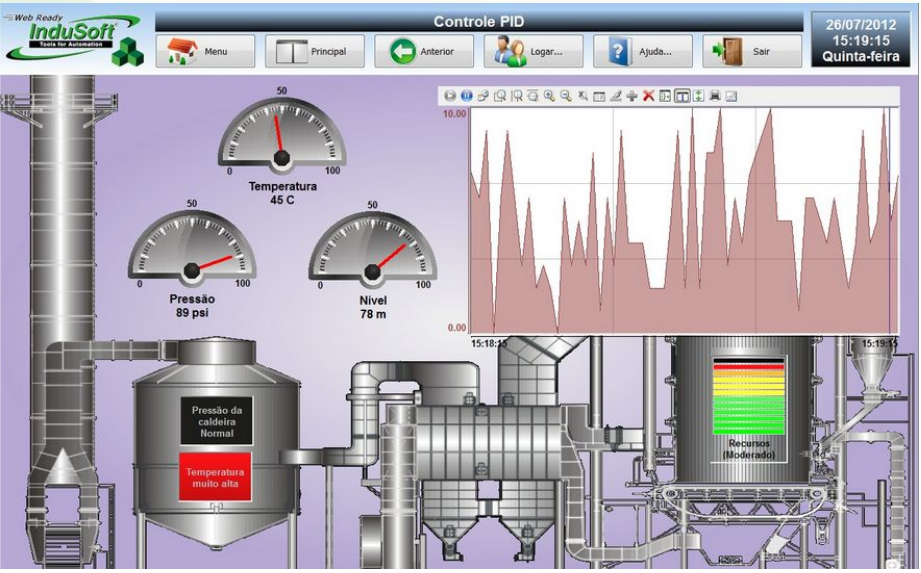The image size is (921, 573).
Task: Click the play button on the trend toolbar
Action: tap(450, 96)
